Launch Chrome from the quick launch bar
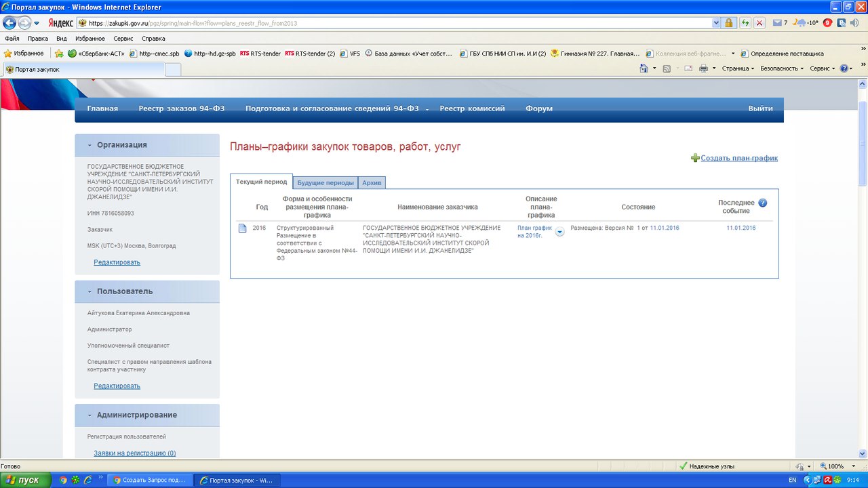This screenshot has height=488, width=868. tap(63, 480)
